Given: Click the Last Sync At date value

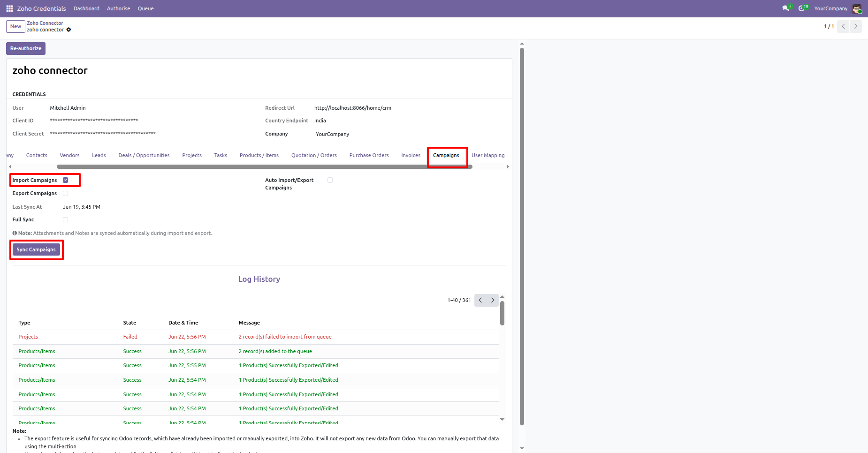Looking at the screenshot, I should (x=82, y=207).
